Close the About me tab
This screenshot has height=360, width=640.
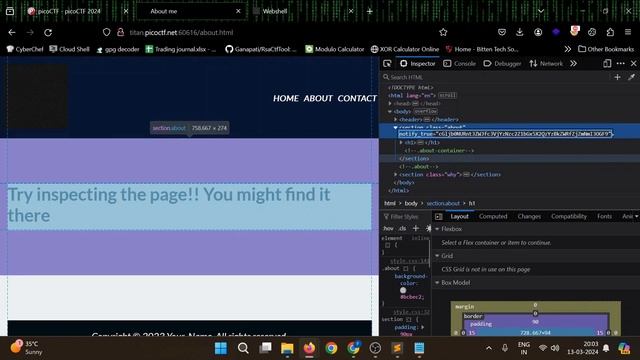tap(238, 11)
